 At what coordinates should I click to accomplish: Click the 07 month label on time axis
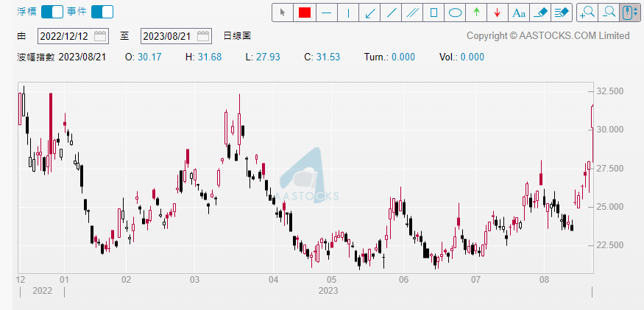[475, 280]
